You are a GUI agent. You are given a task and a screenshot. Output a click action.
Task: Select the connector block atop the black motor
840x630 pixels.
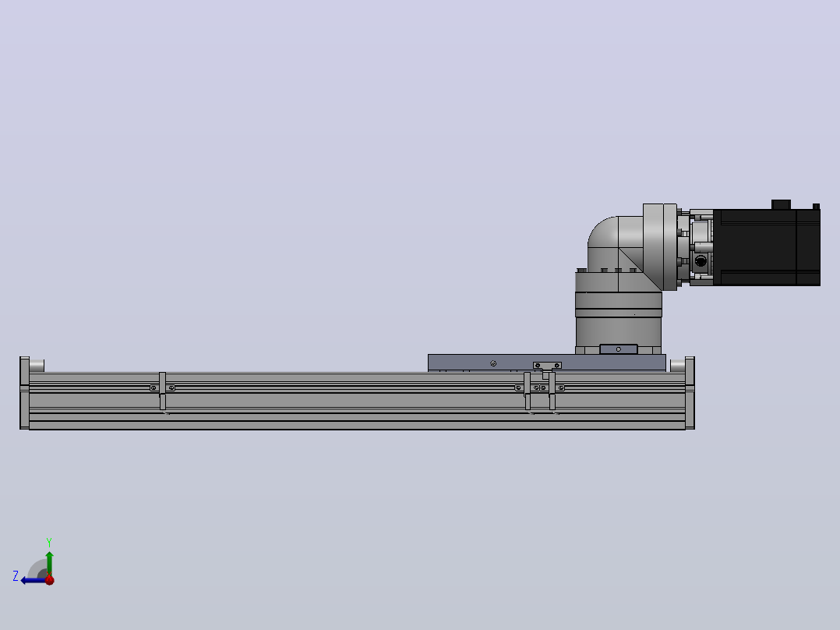781,204
